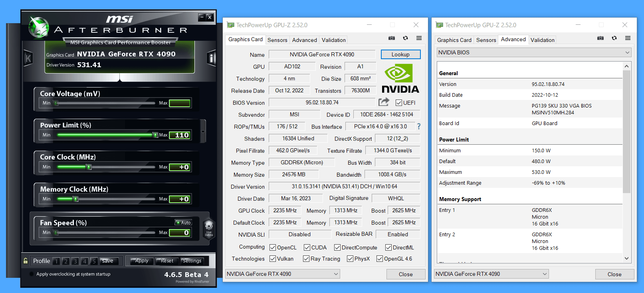644x293 pixels.
Task: Select Afterburner profile slot 5
Action: (x=94, y=261)
